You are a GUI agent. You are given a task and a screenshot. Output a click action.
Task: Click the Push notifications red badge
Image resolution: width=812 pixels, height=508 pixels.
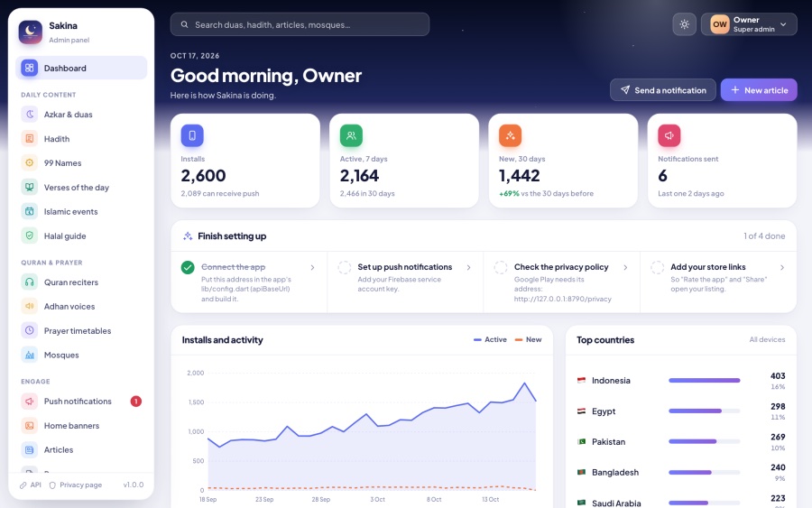135,402
